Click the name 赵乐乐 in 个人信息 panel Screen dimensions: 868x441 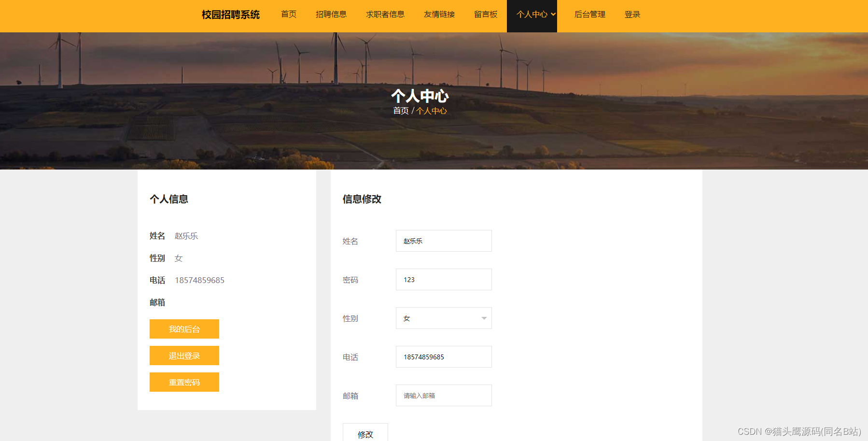click(x=186, y=236)
